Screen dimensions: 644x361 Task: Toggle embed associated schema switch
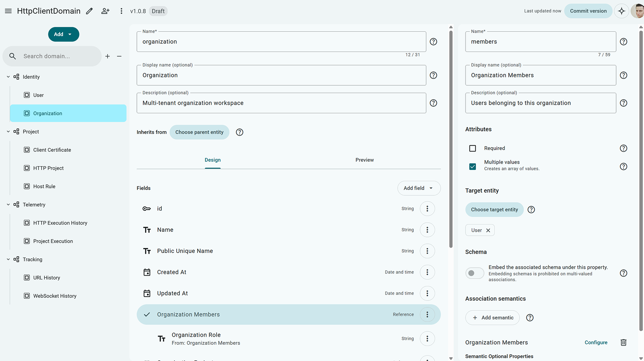(x=475, y=273)
